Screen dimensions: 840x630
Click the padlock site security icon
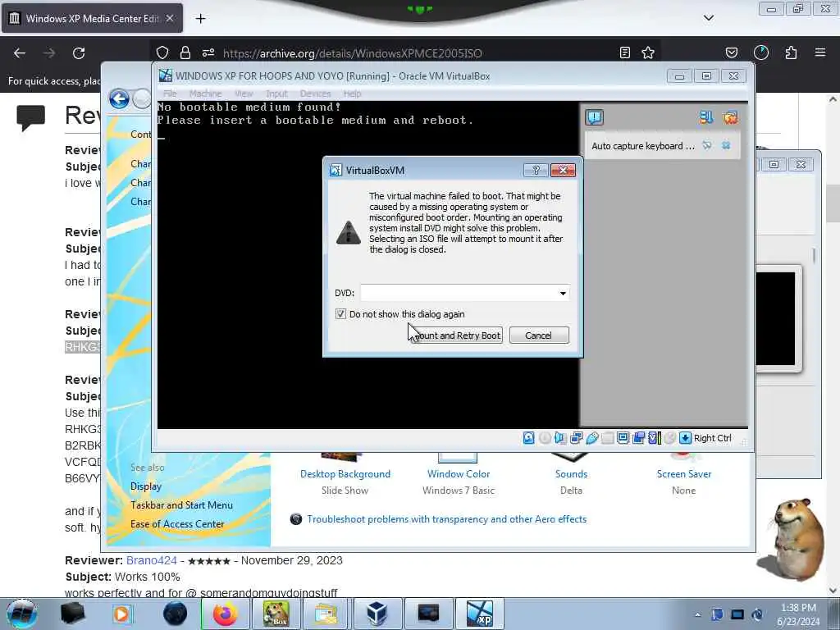185,52
